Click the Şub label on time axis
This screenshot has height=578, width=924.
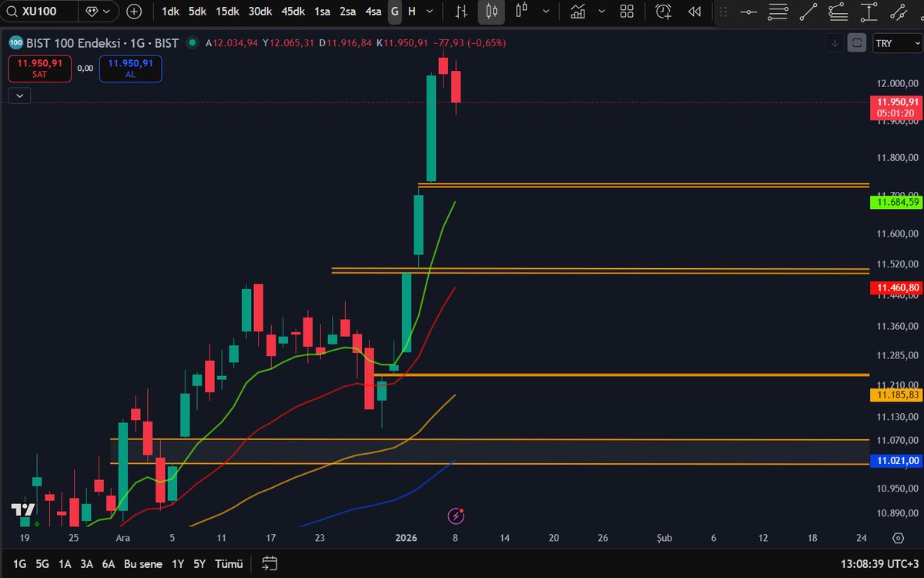coord(664,538)
